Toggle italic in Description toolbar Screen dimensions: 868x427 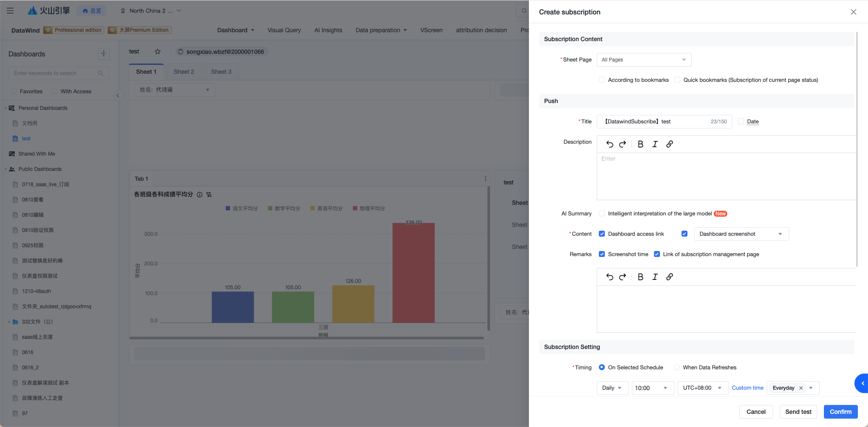[x=655, y=144]
